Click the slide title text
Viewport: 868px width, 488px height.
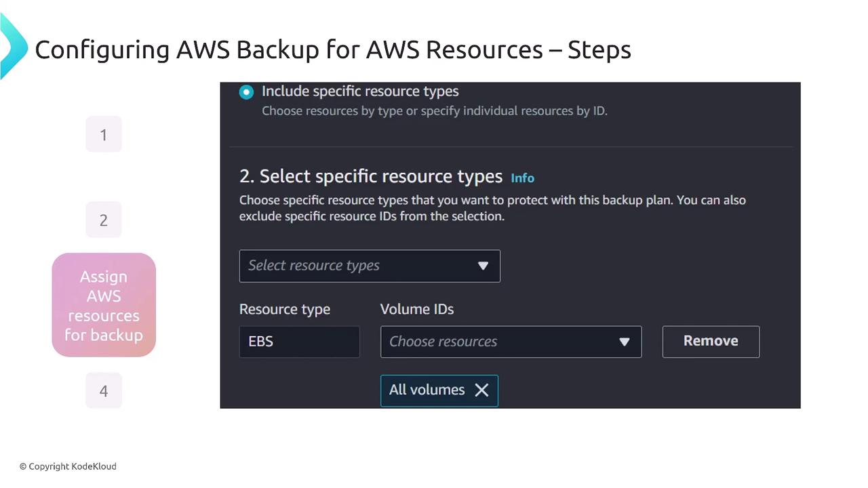pos(332,49)
